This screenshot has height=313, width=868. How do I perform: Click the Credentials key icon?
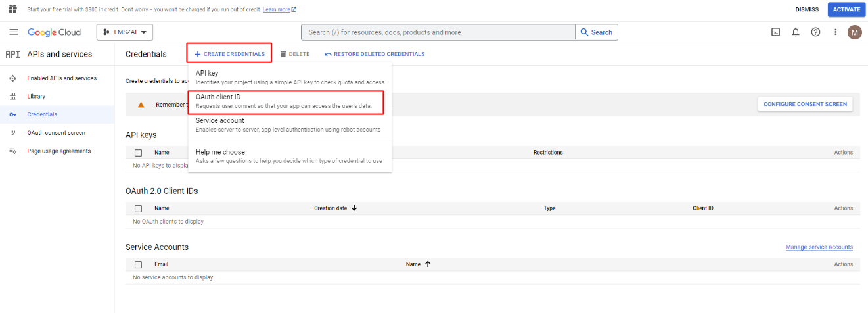point(12,114)
